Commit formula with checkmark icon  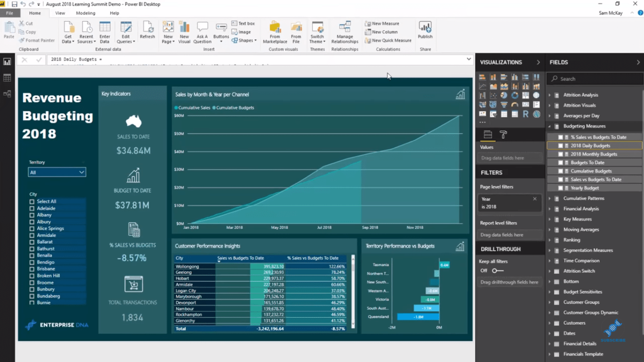click(x=39, y=60)
